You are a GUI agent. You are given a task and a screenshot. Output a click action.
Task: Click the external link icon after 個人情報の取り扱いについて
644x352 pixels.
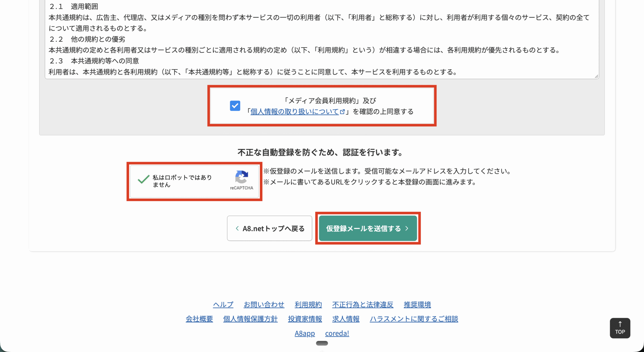pyautogui.click(x=342, y=112)
